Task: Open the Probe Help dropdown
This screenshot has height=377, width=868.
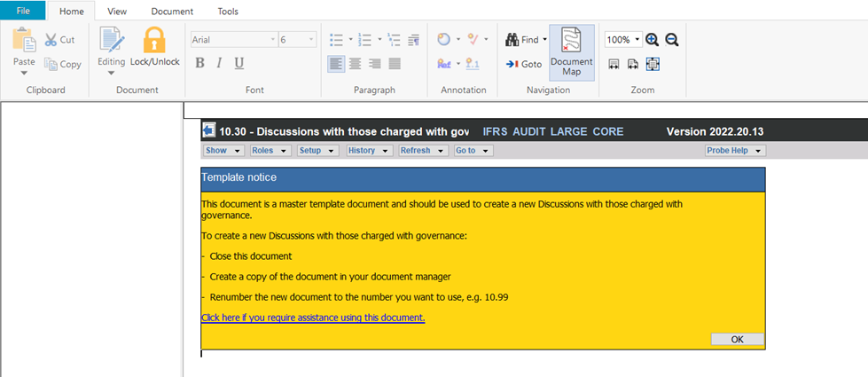Action: point(735,151)
